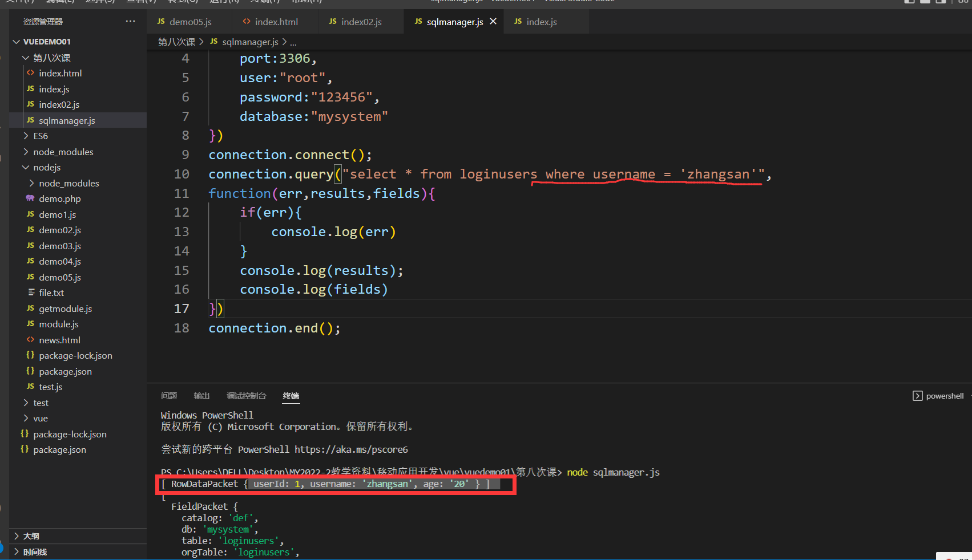Open index.html in 第八次课 folder

coord(78,73)
